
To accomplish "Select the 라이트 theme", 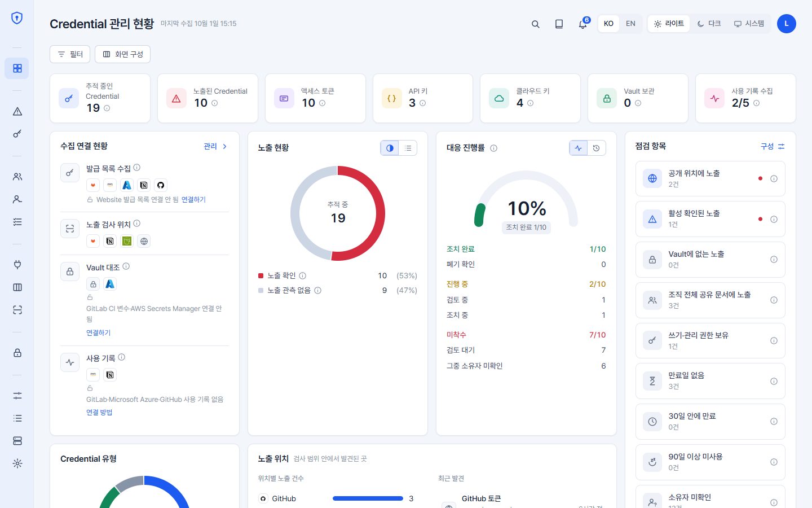I will click(x=669, y=24).
